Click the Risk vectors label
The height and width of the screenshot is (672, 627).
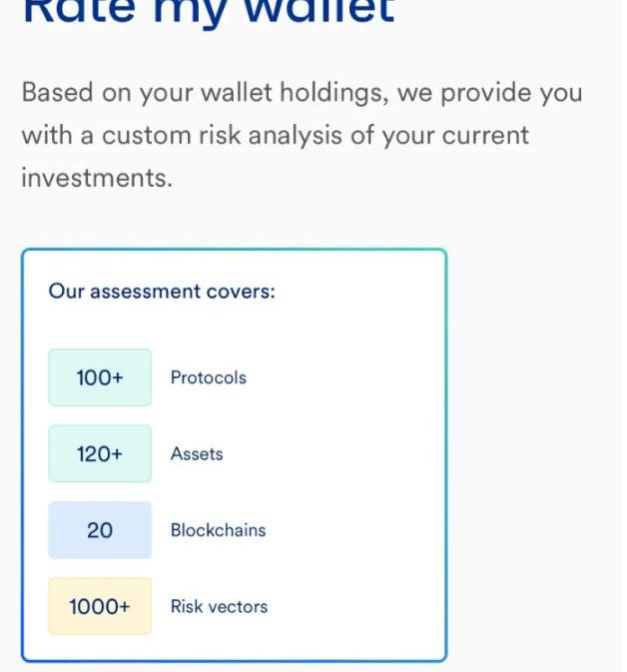click(x=219, y=606)
